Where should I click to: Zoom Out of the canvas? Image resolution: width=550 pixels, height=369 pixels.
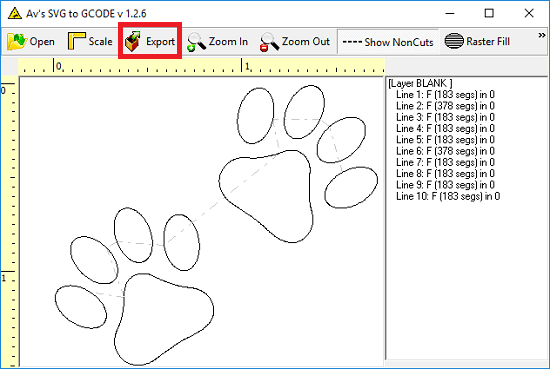coord(295,41)
